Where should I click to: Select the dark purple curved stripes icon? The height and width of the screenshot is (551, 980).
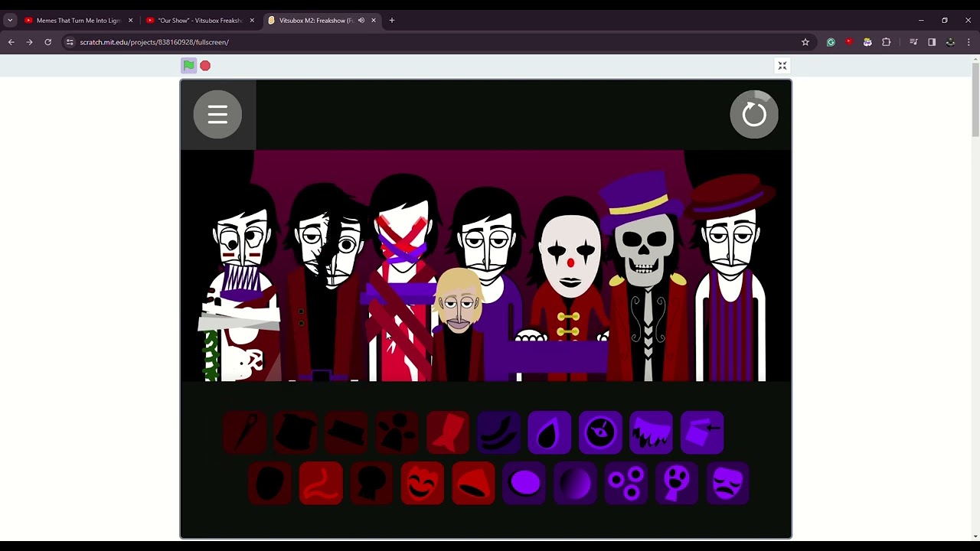(498, 433)
